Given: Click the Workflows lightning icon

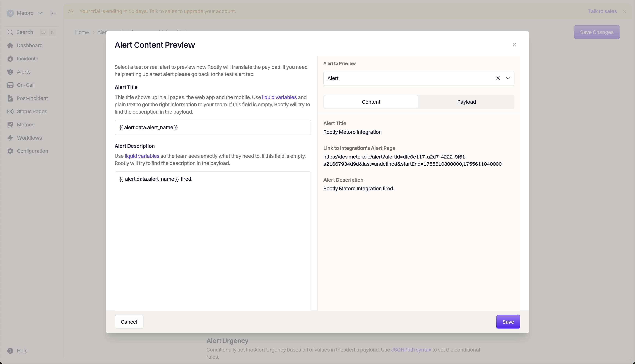Looking at the screenshot, I should pyautogui.click(x=10, y=138).
